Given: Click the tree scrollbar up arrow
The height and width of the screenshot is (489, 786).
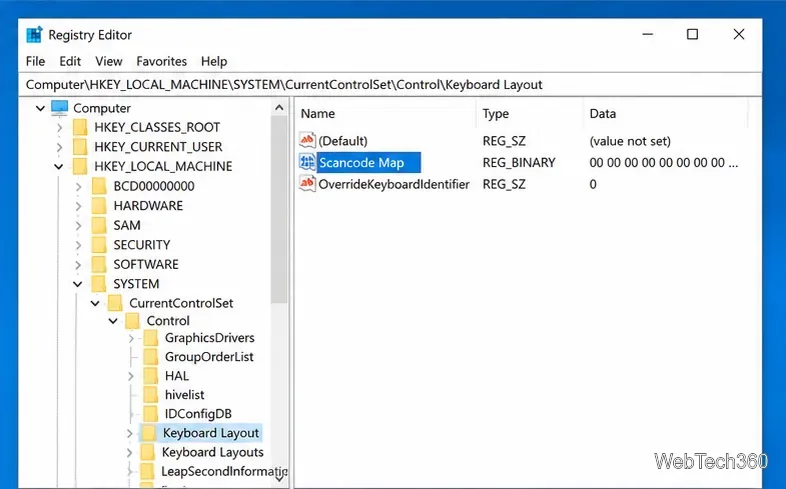Looking at the screenshot, I should (x=279, y=108).
